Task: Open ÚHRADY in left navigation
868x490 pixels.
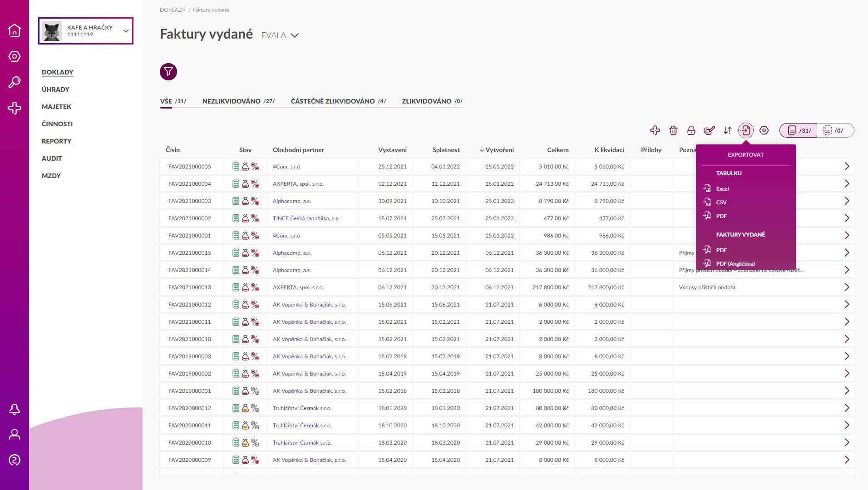Action: pos(55,89)
